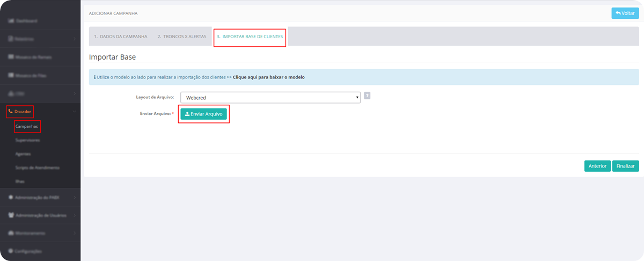This screenshot has width=644, height=261.
Task: Expand the Administração do PABX submenu arrow
Action: pyautogui.click(x=74, y=197)
